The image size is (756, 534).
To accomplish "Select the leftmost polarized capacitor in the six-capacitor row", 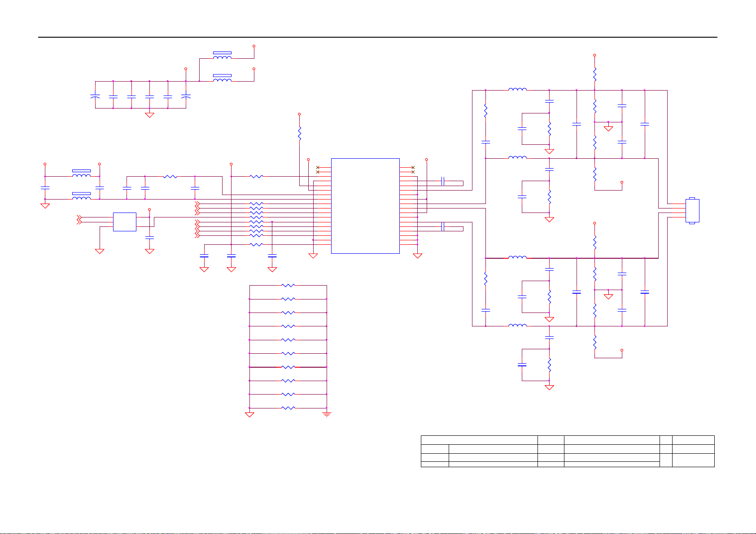I will click(x=95, y=96).
